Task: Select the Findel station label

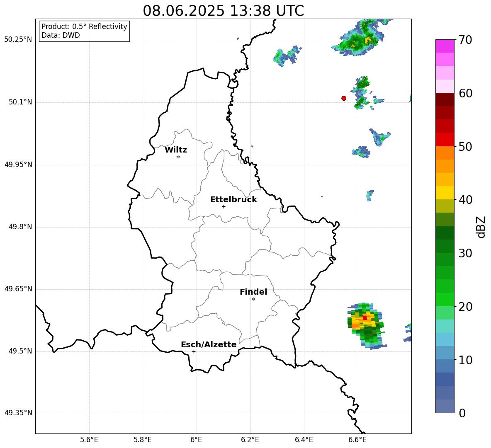Action: pyautogui.click(x=253, y=292)
